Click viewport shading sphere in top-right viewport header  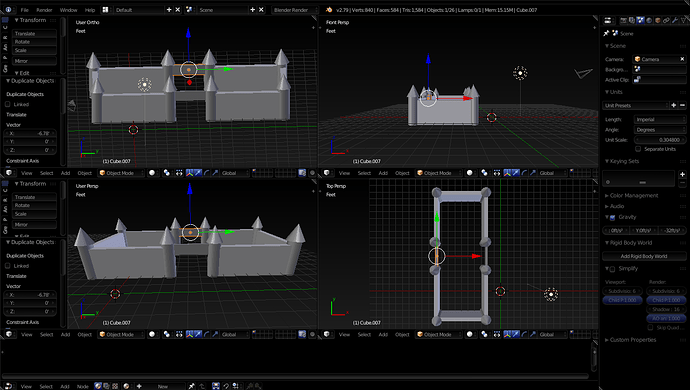[x=470, y=173]
